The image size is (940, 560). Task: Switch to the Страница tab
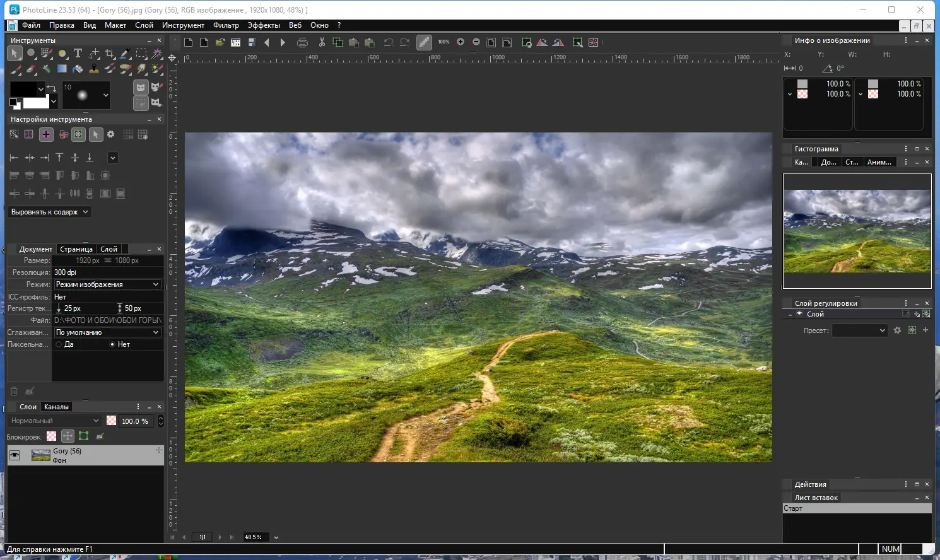(76, 249)
